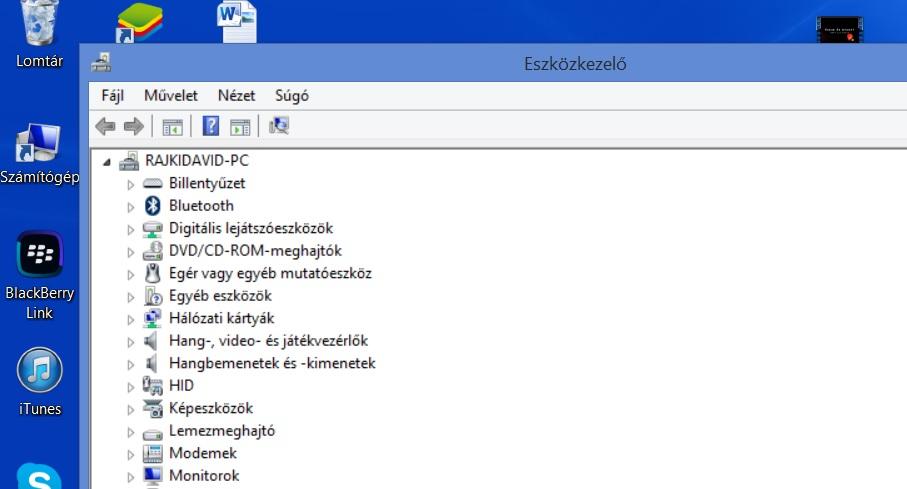The height and width of the screenshot is (489, 907).
Task: Select the DVD/CD-ROM-meghajtók tree item
Action: pyautogui.click(x=255, y=251)
